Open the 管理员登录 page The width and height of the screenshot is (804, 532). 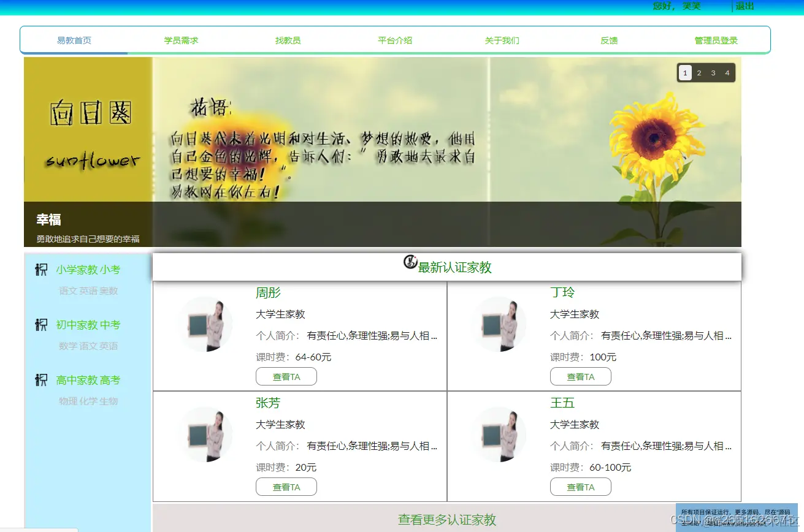[x=716, y=39]
